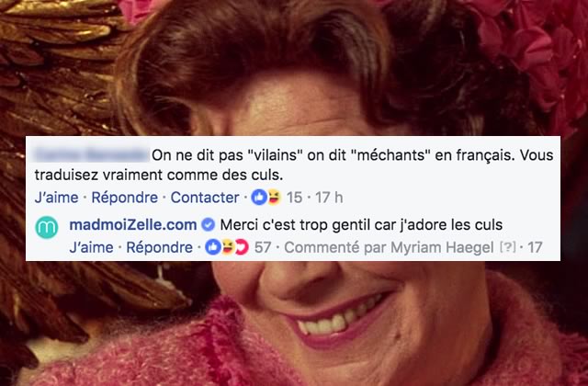
Task: Click the [?] help icon after Myriam Haegel
Action: (x=507, y=247)
